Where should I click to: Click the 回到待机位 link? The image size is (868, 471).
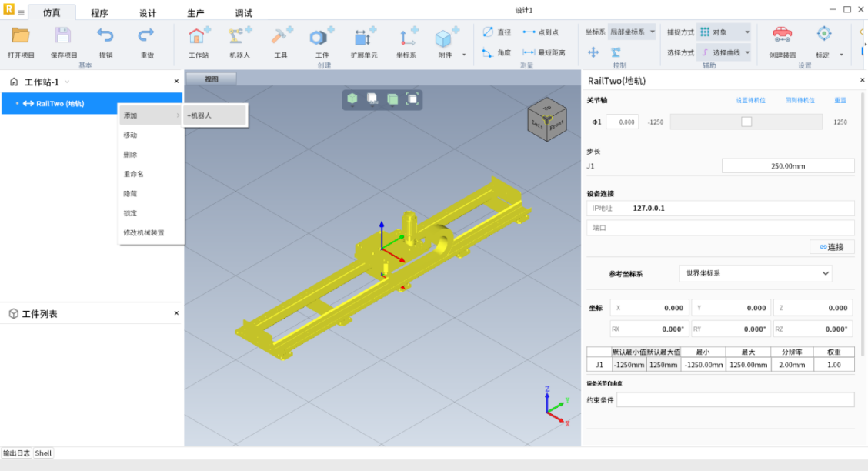[800, 101]
